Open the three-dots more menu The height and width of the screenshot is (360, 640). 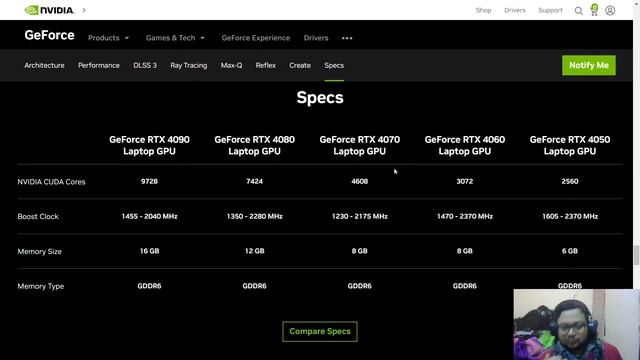(347, 38)
